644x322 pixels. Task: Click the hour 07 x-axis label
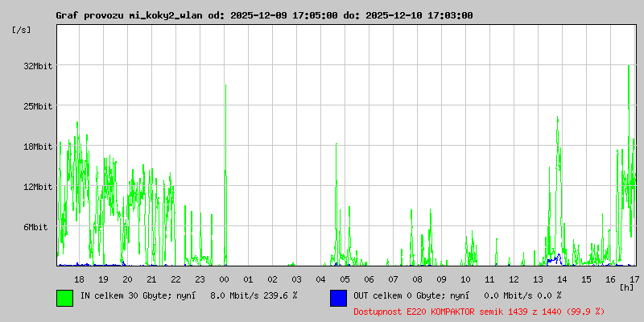(394, 279)
